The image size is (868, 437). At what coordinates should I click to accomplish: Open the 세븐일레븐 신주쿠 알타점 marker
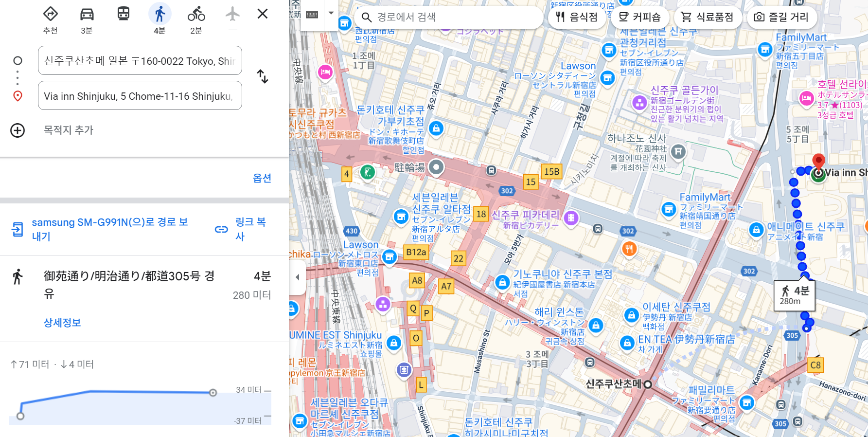click(x=401, y=217)
